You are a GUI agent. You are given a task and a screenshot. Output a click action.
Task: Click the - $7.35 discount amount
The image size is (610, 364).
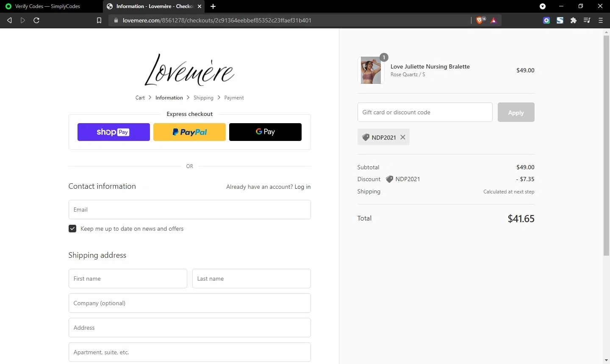pyautogui.click(x=525, y=179)
